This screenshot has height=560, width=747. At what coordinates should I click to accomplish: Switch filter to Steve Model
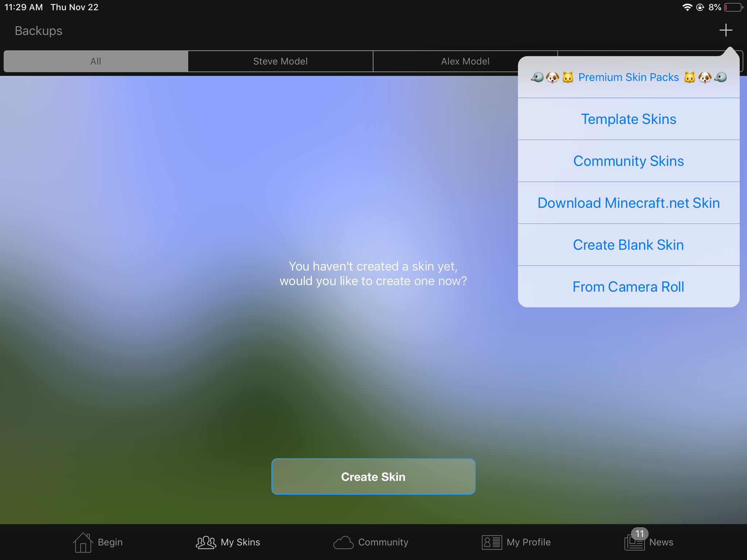tap(280, 61)
